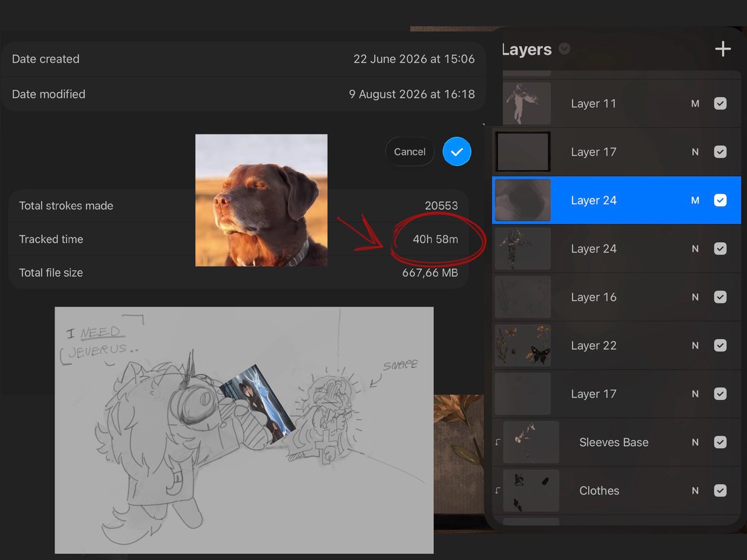Open blend mode M on selected Layer 24
The image size is (747, 560).
coord(695,200)
